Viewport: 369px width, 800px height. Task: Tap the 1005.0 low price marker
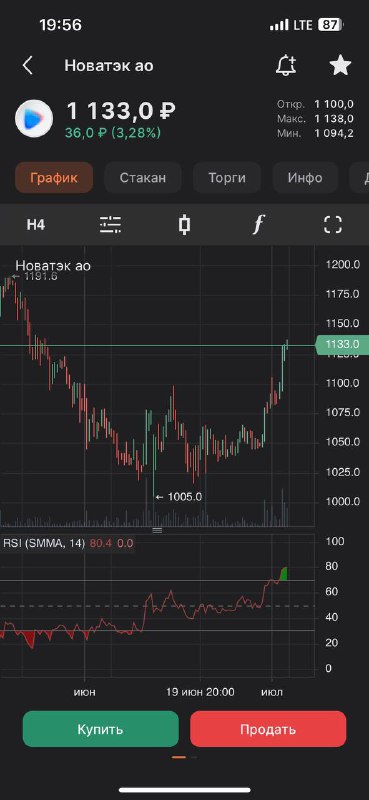point(179,496)
